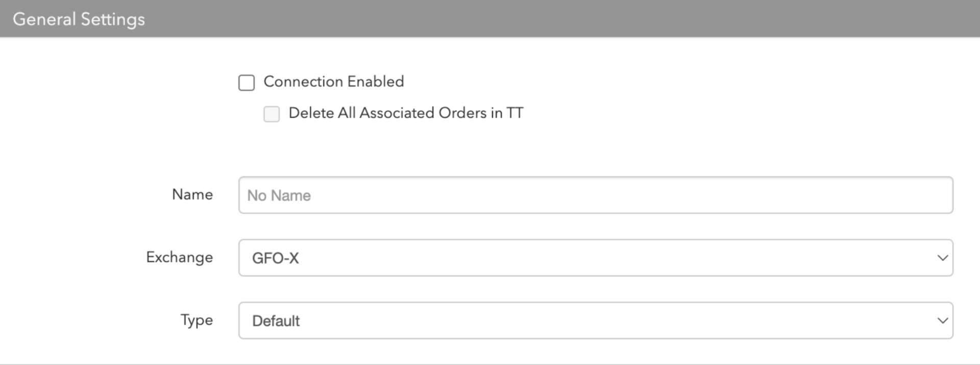Click the Connection Enabled label text

pos(334,82)
